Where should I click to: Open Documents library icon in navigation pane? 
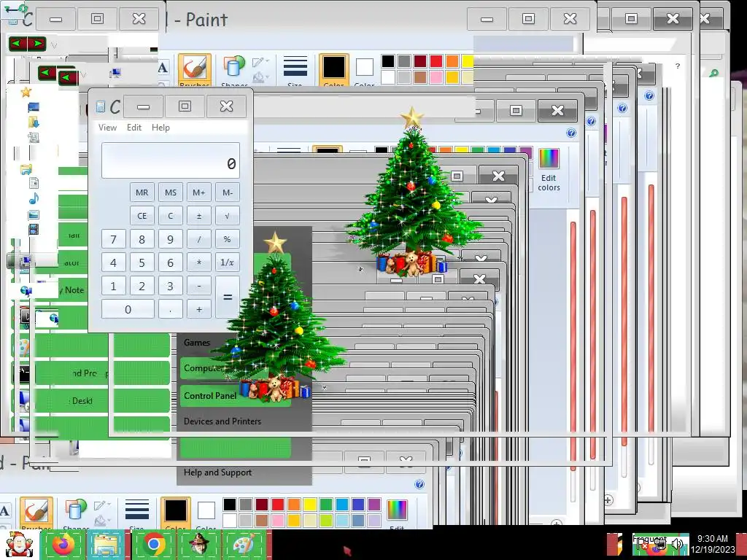[x=34, y=183]
